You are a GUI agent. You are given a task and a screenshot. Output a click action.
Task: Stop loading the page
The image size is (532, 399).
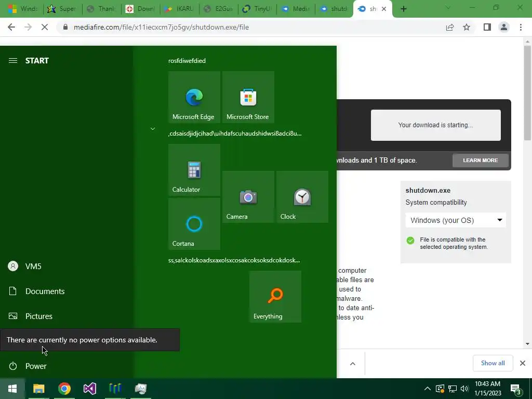(x=45, y=27)
